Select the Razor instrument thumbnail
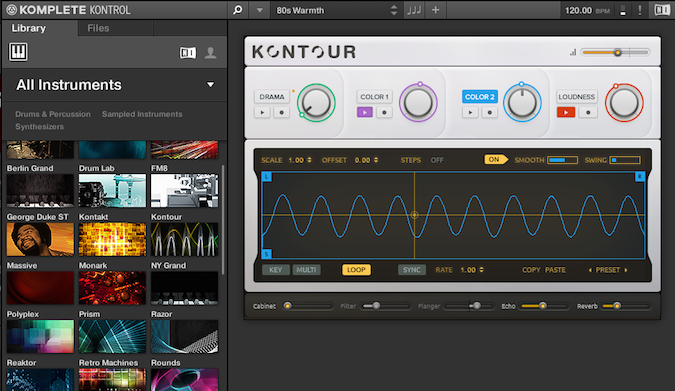The height and width of the screenshot is (391, 675). (184, 336)
